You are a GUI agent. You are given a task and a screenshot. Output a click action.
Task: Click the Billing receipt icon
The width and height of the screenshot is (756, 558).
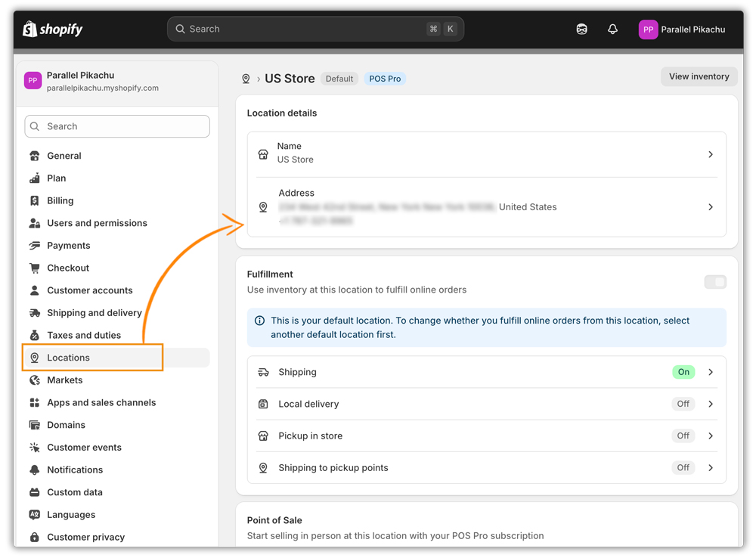point(35,200)
